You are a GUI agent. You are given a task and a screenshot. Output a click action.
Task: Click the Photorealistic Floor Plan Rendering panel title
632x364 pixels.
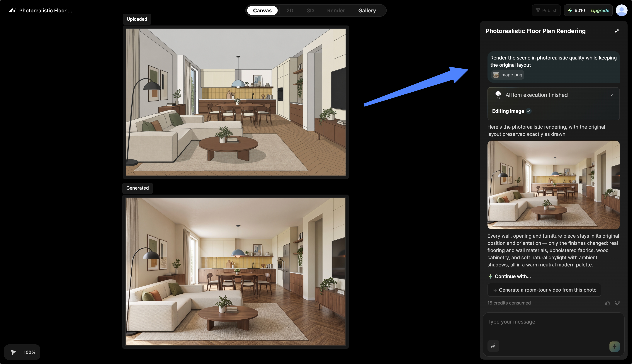[536, 31]
